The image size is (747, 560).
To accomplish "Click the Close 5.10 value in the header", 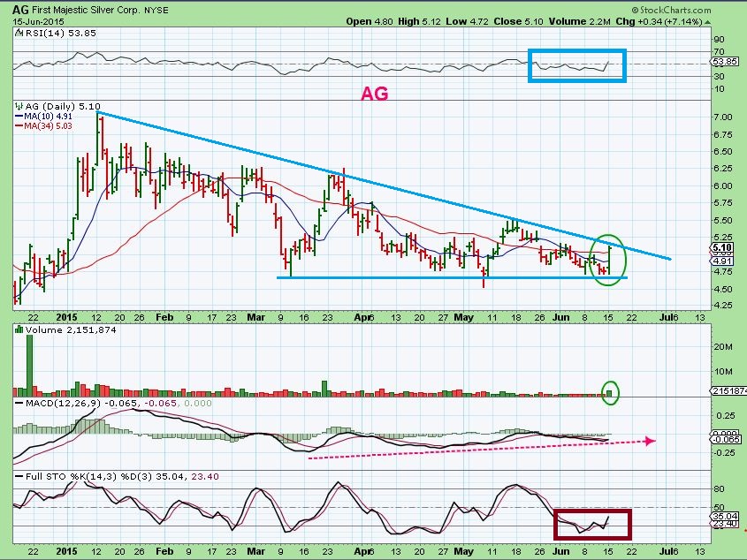I will point(518,21).
